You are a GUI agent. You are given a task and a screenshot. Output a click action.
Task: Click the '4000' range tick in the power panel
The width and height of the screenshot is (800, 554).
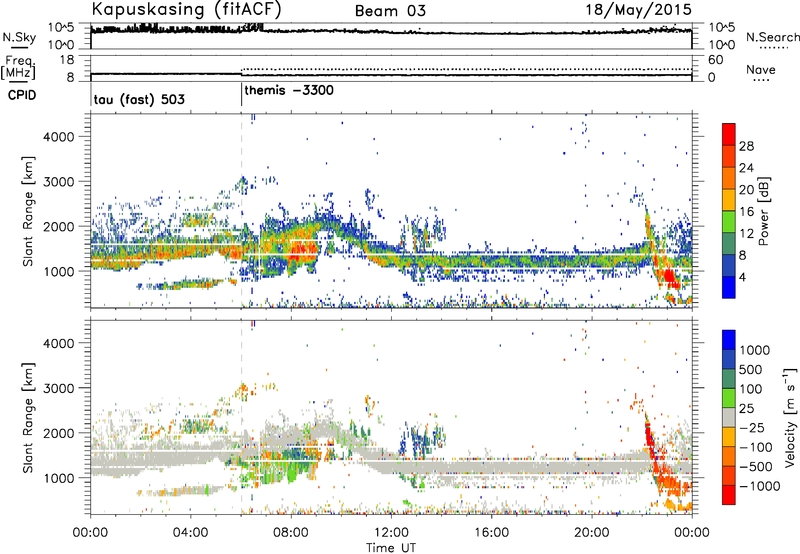point(59,137)
